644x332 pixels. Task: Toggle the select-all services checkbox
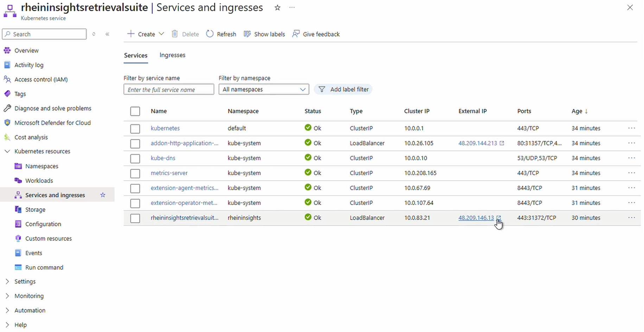(135, 111)
